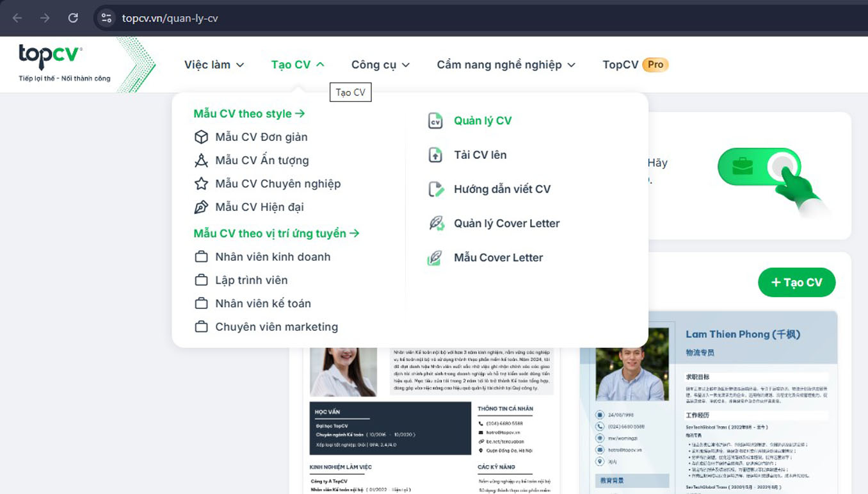
Task: Open the TopCV Pro menu item
Action: tap(635, 65)
